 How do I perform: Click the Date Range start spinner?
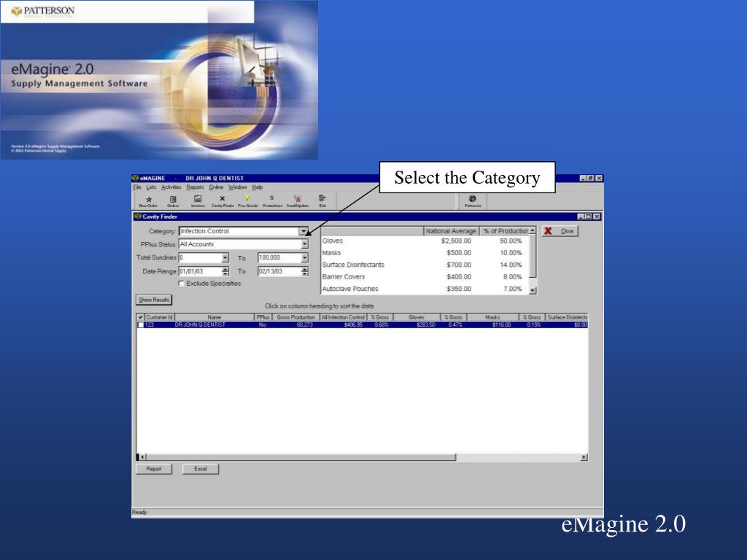(225, 271)
